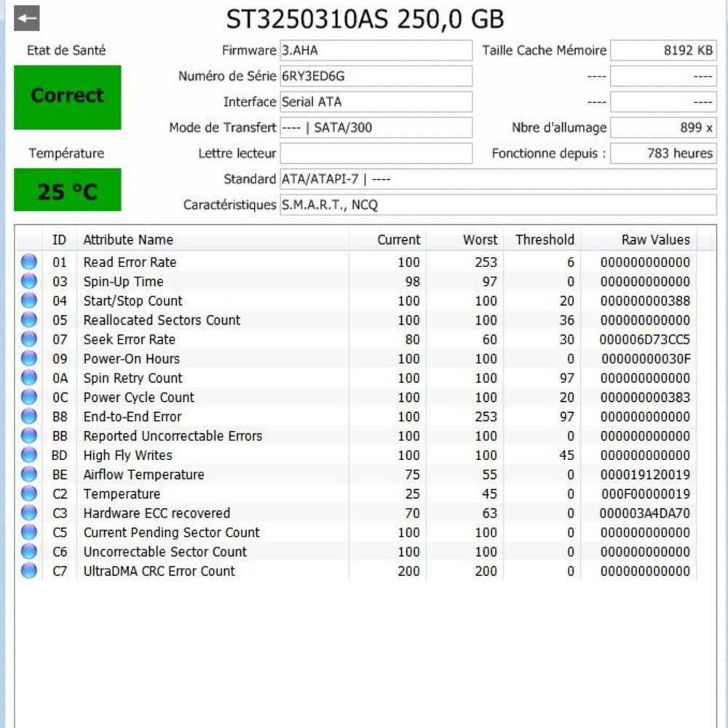Click the Nbre d'allumage field showing 899 x
The height and width of the screenshot is (728, 728).
(x=662, y=128)
